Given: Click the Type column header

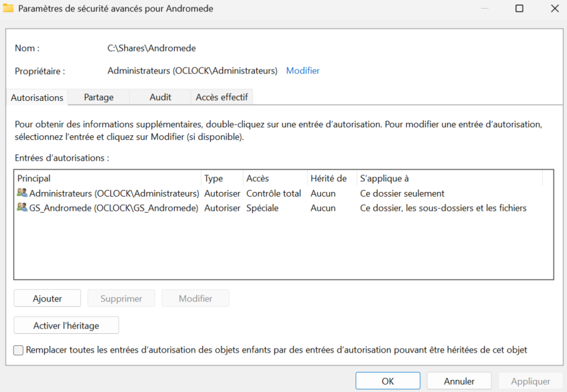Looking at the screenshot, I should pos(221,179).
